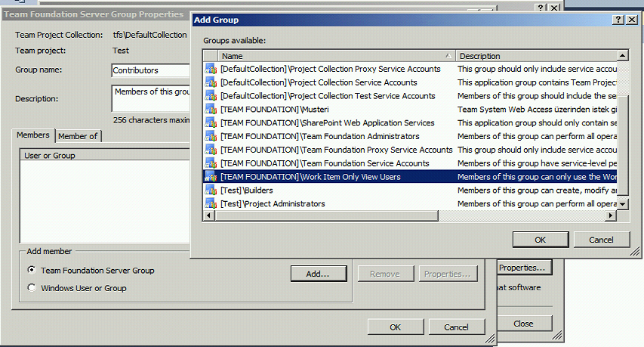Select [TEAM FOUNDATION]\Team Foundation Service Accounts row

410,163
